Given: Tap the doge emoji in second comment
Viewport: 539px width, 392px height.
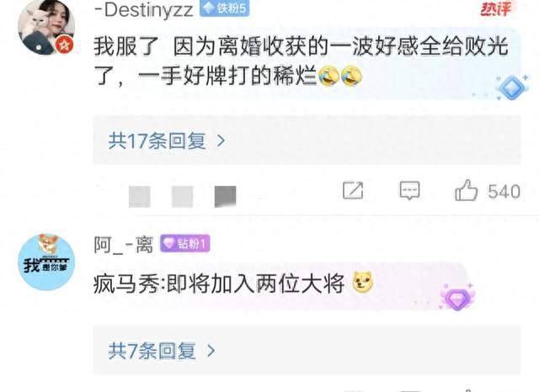Looking at the screenshot, I should pyautogui.click(x=363, y=283).
